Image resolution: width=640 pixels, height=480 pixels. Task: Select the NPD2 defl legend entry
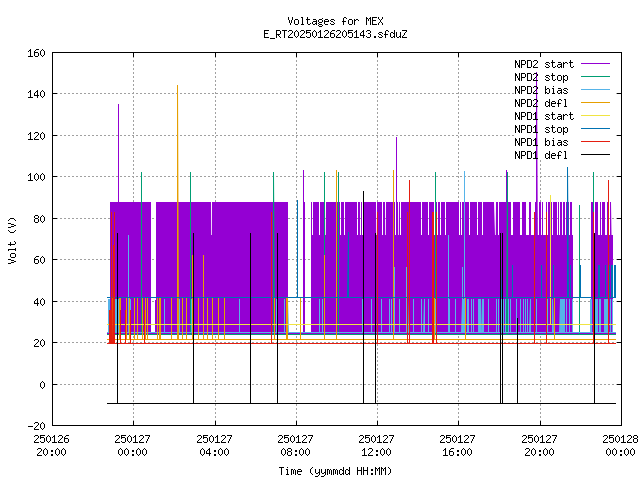[x=541, y=103]
